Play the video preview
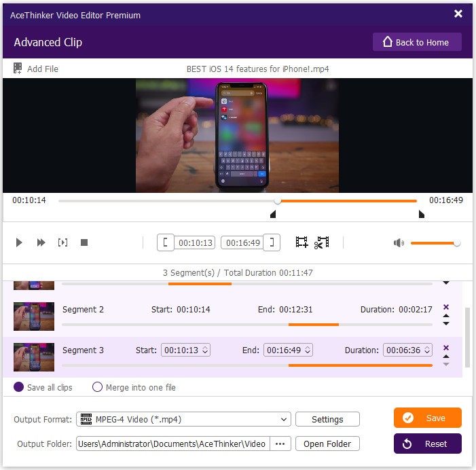 click(x=19, y=242)
